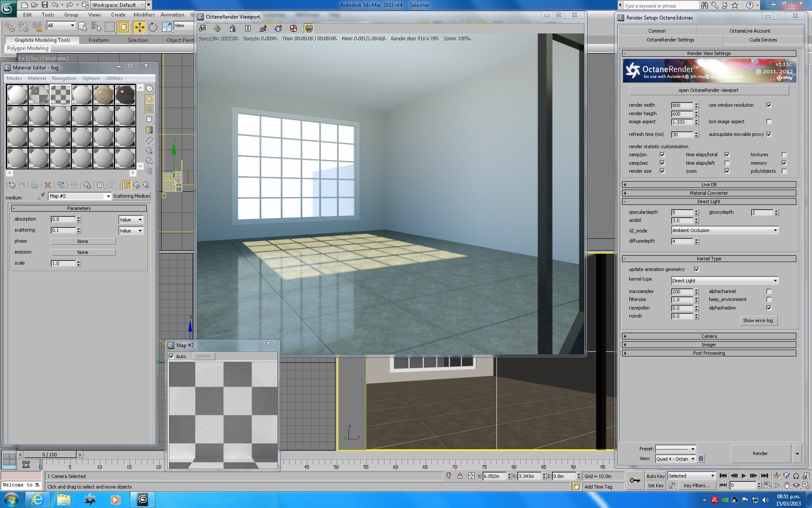The image size is (812, 508).
Task: Open the Modifiers menu
Action: point(144,15)
